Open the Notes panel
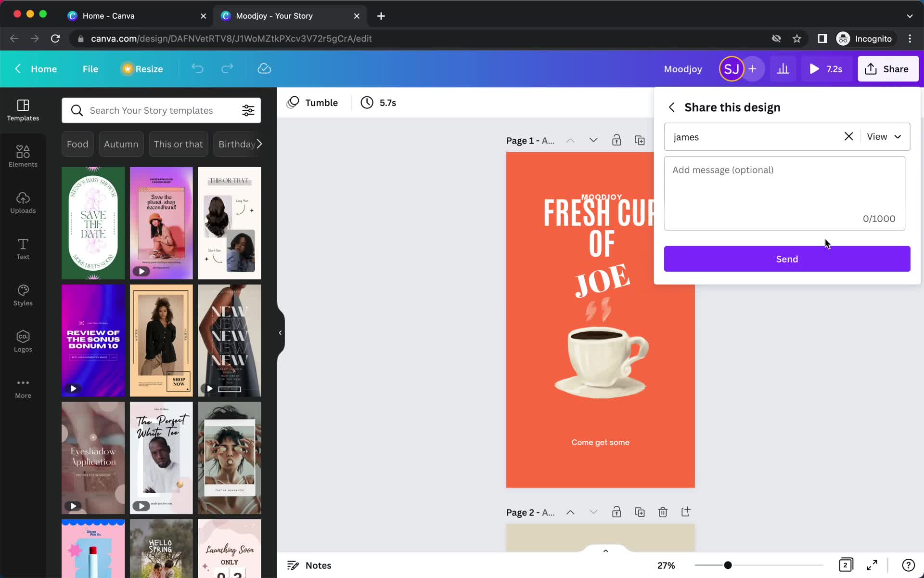The width and height of the screenshot is (924, 578). tap(309, 565)
